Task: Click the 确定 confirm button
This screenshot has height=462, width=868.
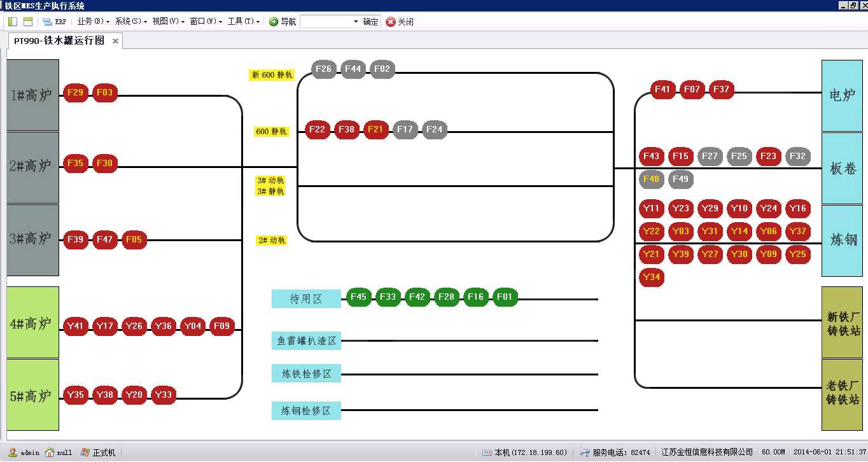Action: coord(371,22)
